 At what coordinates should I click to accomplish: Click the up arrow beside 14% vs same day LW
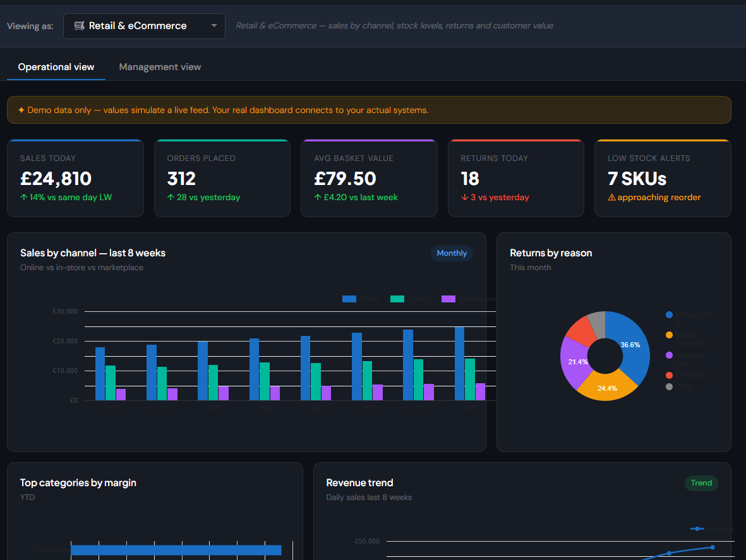click(x=24, y=197)
